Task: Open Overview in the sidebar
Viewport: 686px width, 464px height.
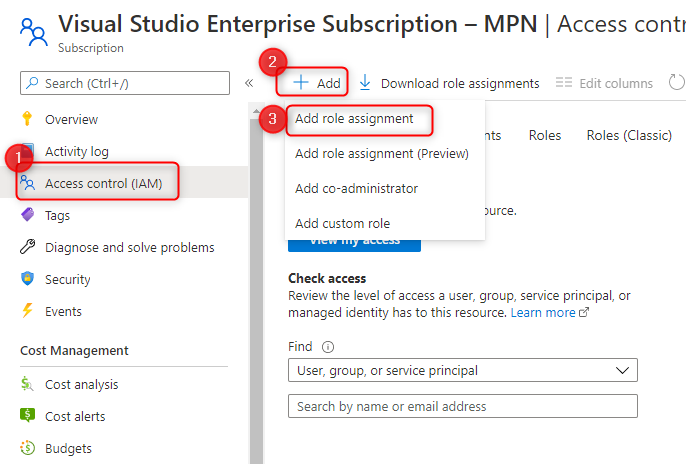Action: [71, 119]
